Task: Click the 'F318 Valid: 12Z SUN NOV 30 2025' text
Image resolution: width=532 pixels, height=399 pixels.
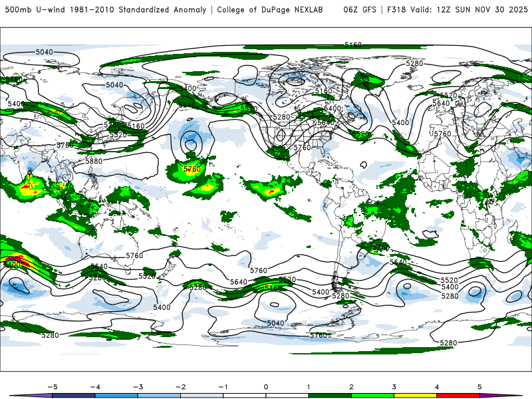Action: pyautogui.click(x=458, y=9)
